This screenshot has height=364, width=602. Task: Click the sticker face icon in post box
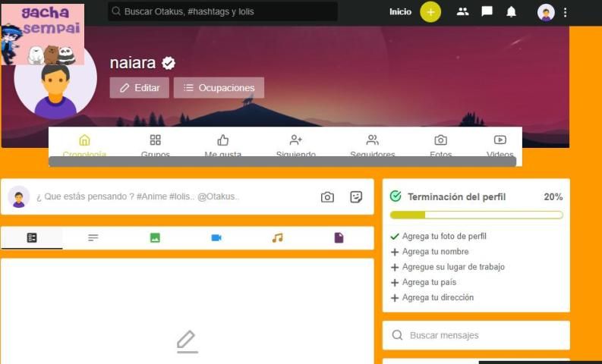[356, 197]
